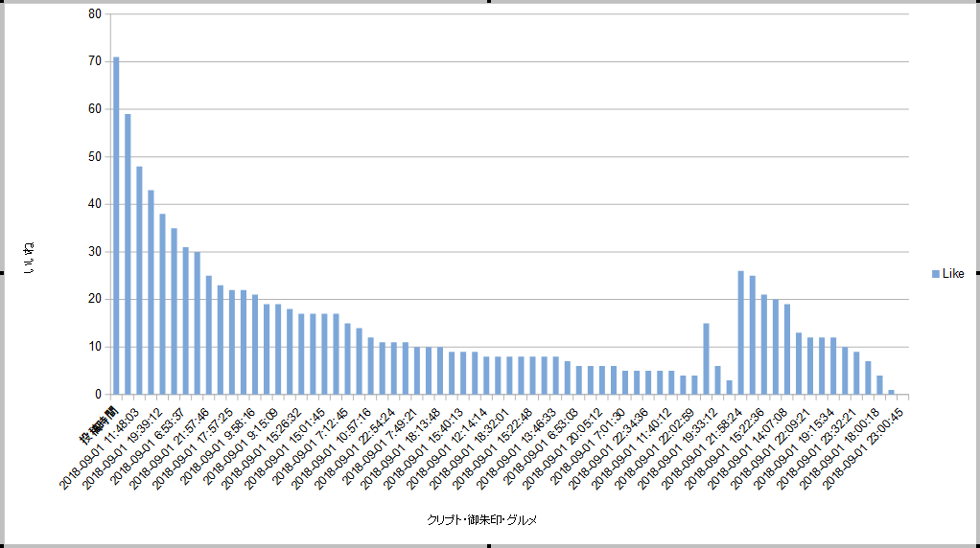Click the top-center chart resize handle

490,2
